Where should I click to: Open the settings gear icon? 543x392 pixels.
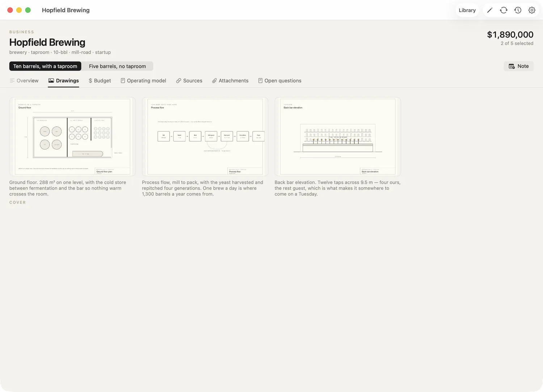point(532,10)
